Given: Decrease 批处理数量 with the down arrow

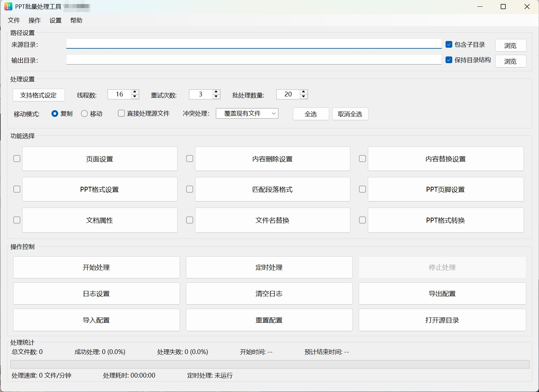Looking at the screenshot, I should coord(303,97).
